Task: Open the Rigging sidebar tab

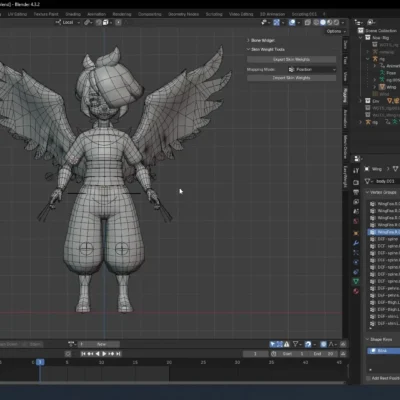Action: click(x=345, y=96)
